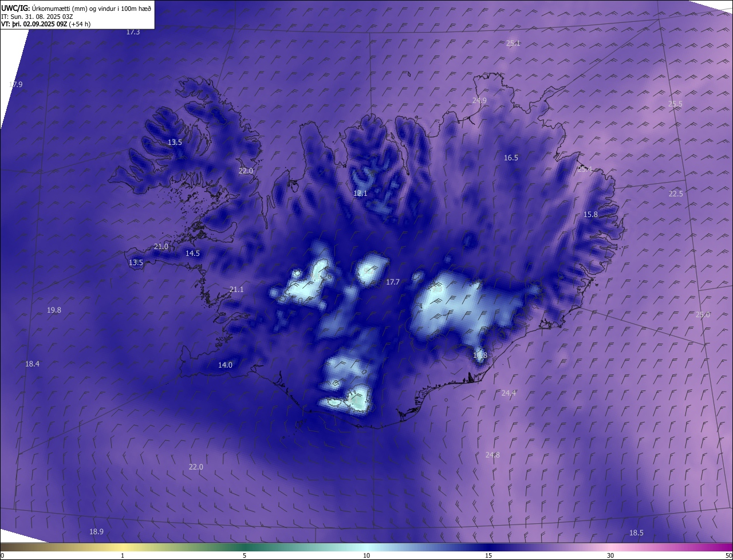The width and height of the screenshot is (733, 560).
Task: Click the value label 24.4
Action: coord(509,393)
